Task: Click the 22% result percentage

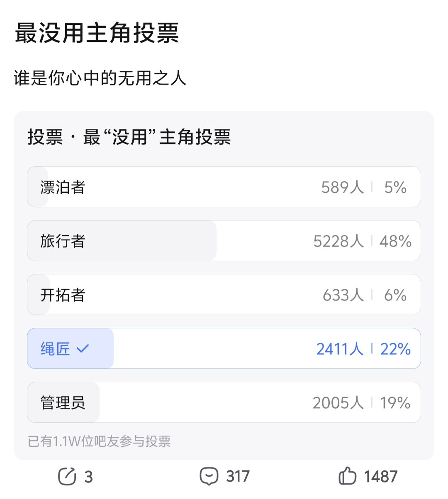Action: pyautogui.click(x=395, y=349)
